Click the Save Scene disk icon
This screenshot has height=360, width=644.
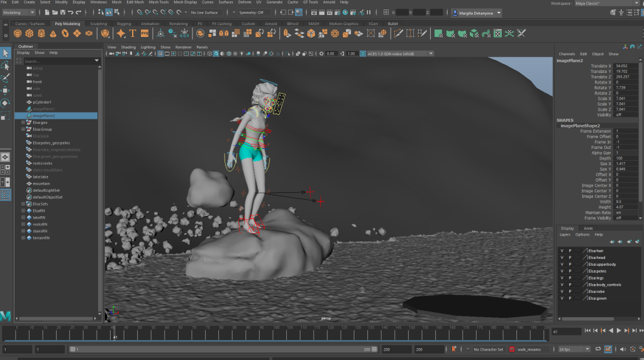point(62,13)
